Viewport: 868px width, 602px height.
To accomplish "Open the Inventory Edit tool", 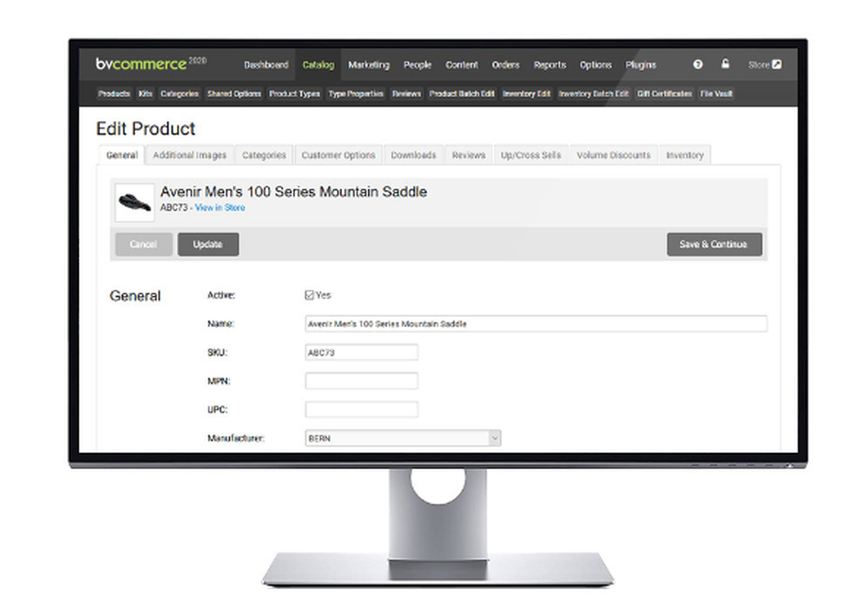I will click(527, 94).
